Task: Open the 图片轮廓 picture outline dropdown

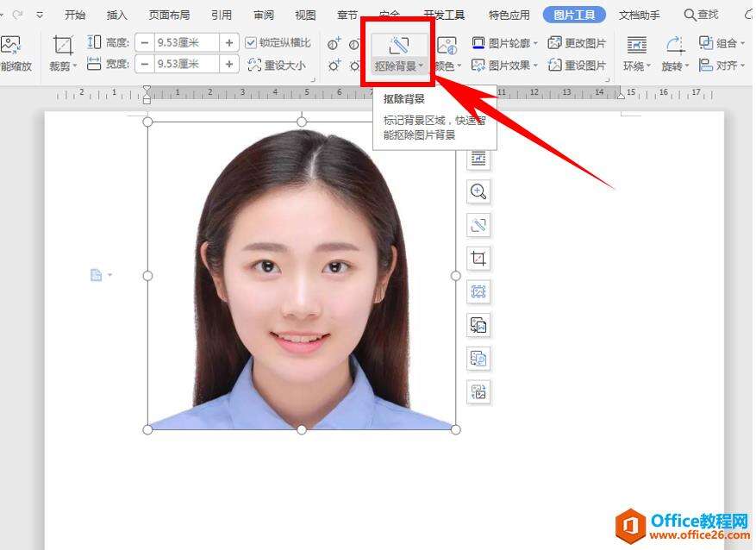Action: point(504,42)
